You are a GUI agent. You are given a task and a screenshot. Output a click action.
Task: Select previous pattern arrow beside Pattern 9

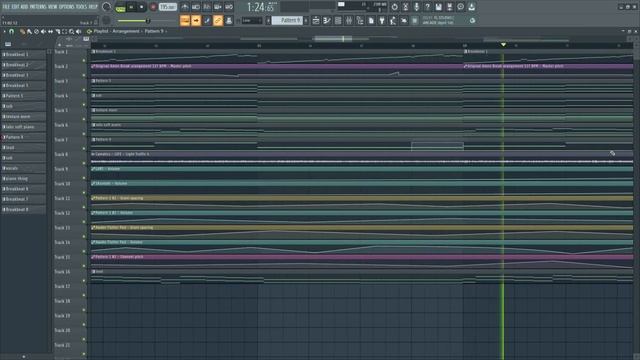[x=268, y=20]
